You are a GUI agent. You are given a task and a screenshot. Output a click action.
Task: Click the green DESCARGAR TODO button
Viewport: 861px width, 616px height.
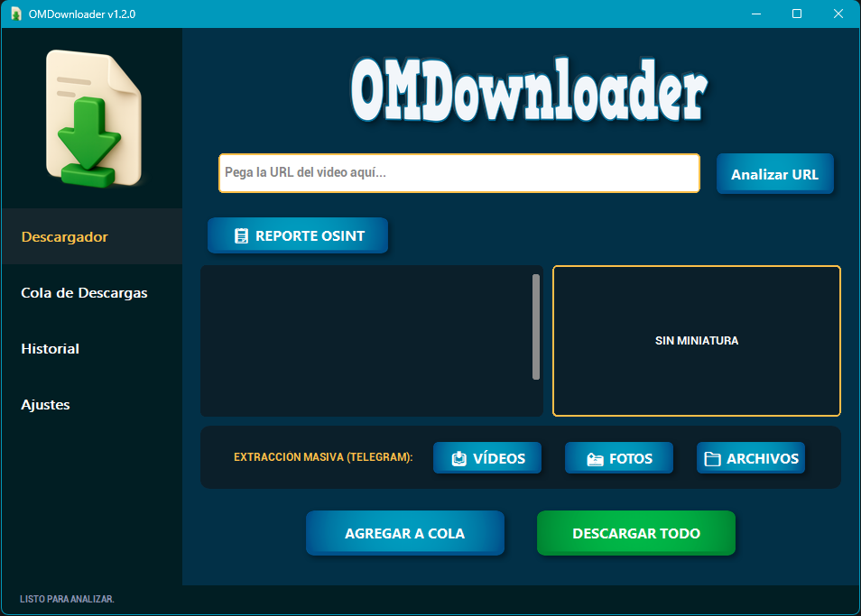click(636, 533)
